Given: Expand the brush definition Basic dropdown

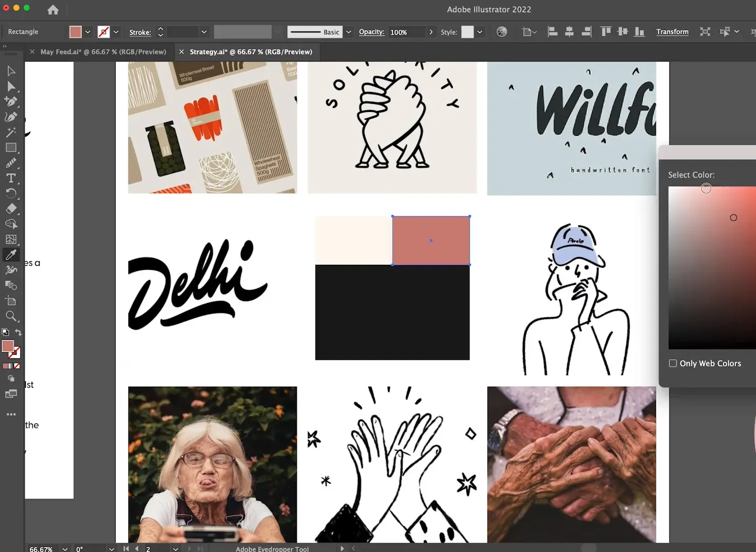Looking at the screenshot, I should click(348, 32).
